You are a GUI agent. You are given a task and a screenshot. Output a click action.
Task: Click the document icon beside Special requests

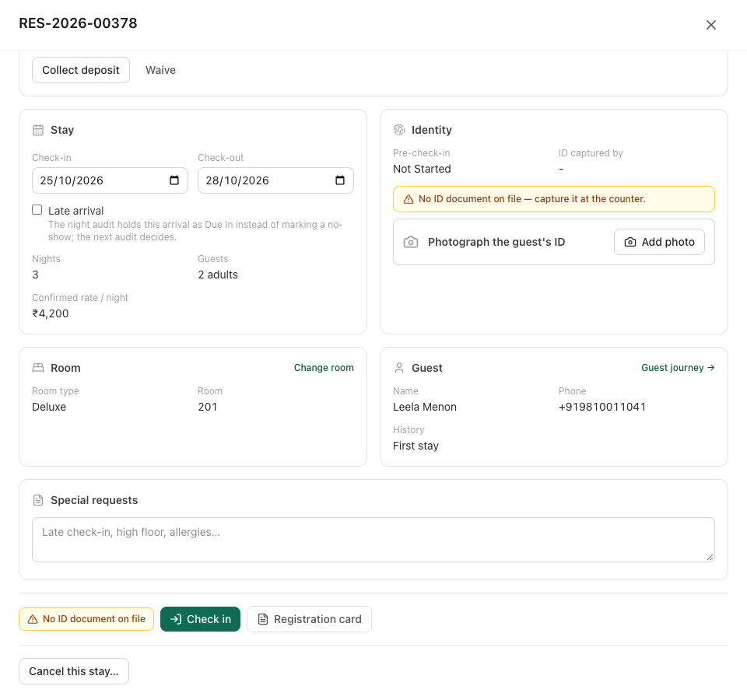(x=38, y=500)
